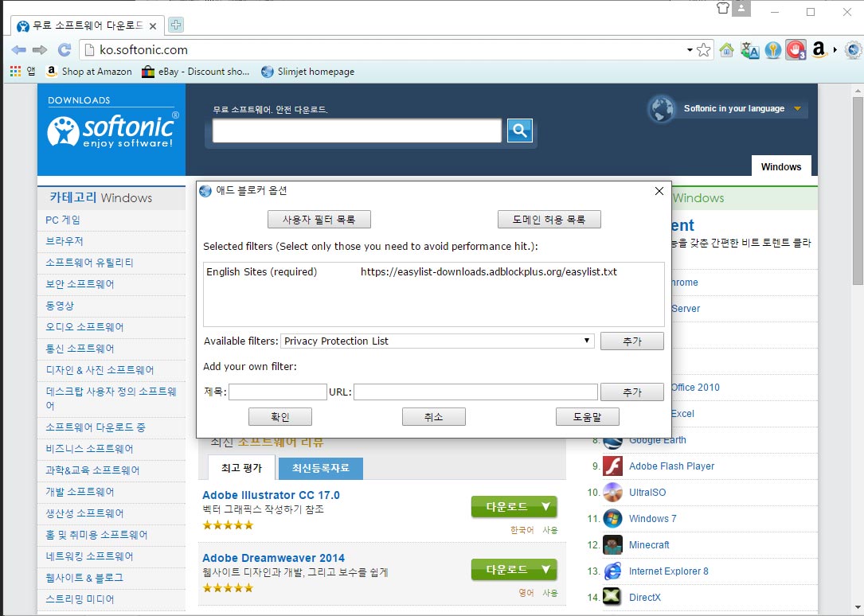Open the 동영상 category link
This screenshot has height=616, width=864.
click(60, 306)
